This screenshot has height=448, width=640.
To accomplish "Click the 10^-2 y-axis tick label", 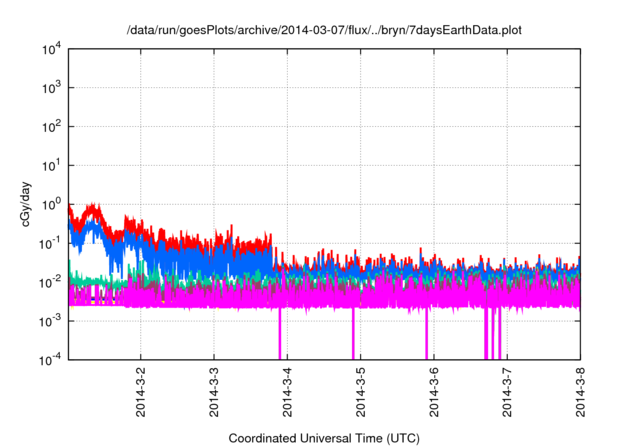I will (50, 282).
